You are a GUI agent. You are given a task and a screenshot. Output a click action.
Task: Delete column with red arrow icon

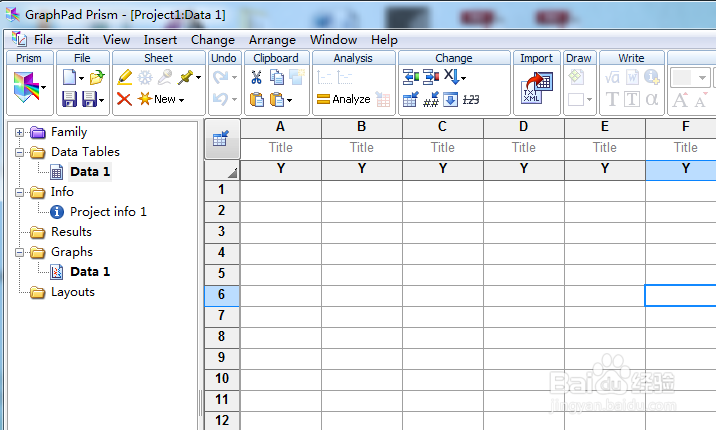click(x=431, y=77)
